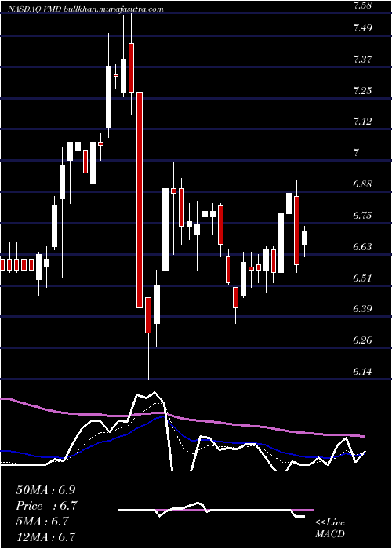Click the 7.37 price axis label
The image size is (392, 549).
(362, 60)
